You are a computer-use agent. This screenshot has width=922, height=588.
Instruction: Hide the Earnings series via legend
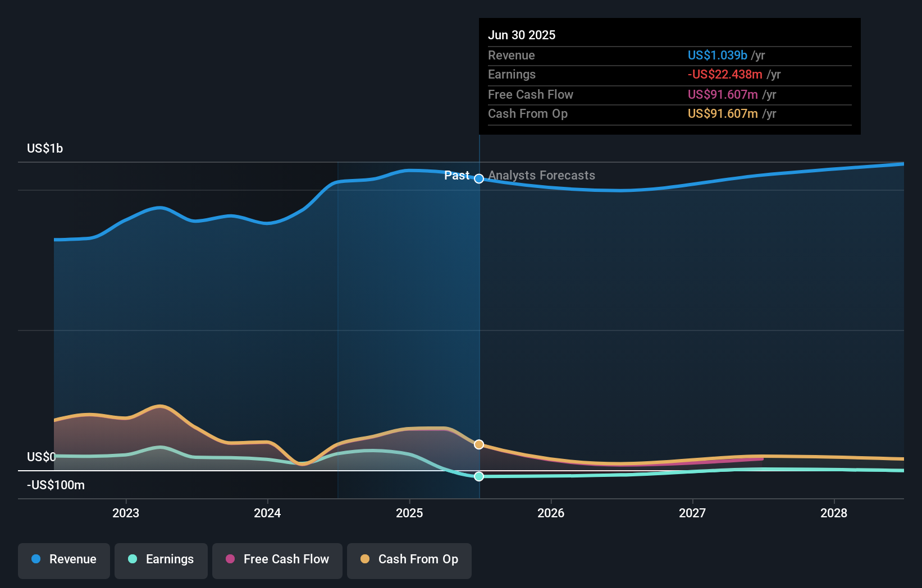point(161,559)
